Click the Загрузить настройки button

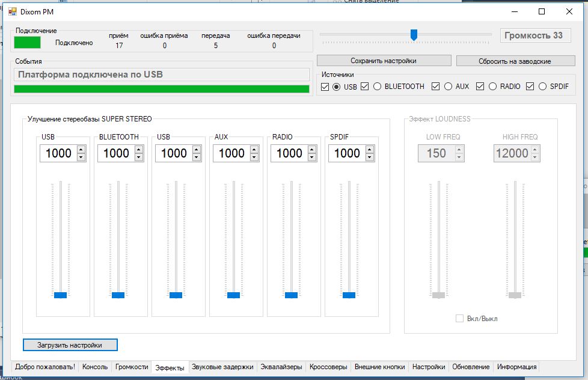[x=70, y=345]
